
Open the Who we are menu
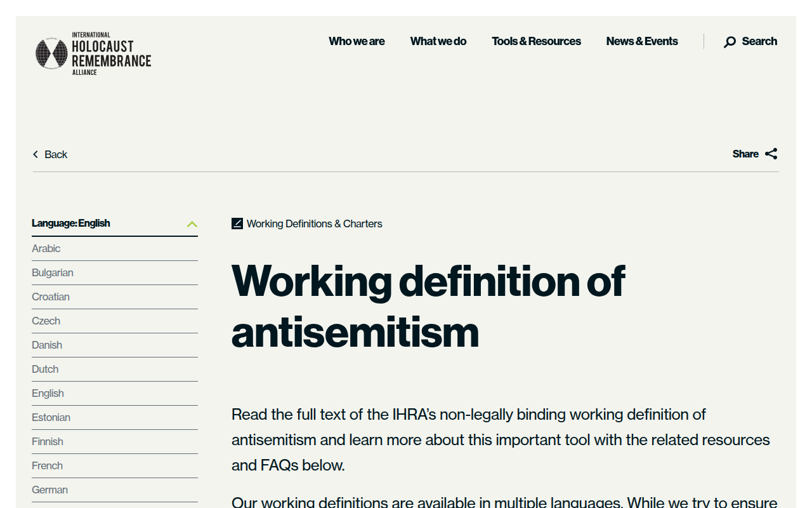(357, 41)
